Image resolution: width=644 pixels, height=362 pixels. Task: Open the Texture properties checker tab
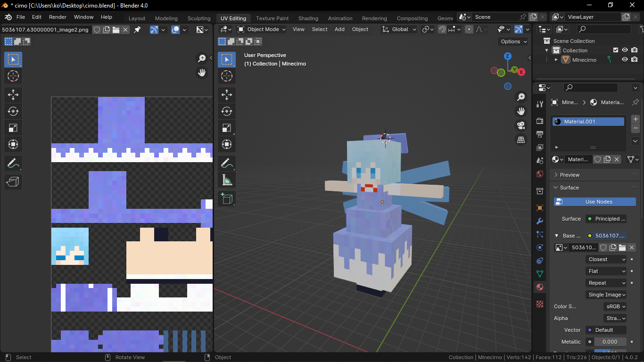[540, 304]
